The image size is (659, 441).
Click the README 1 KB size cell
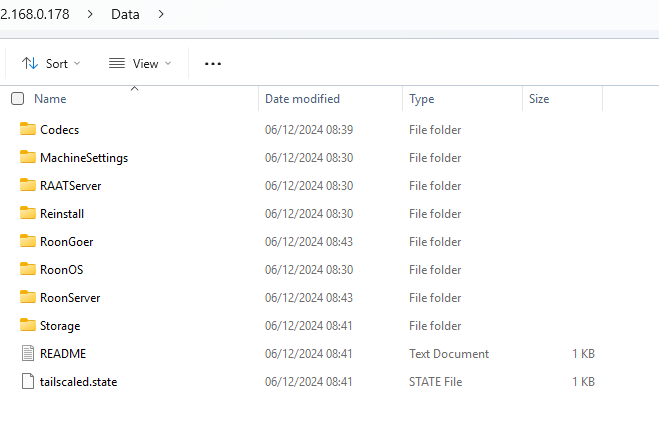pyautogui.click(x=583, y=354)
